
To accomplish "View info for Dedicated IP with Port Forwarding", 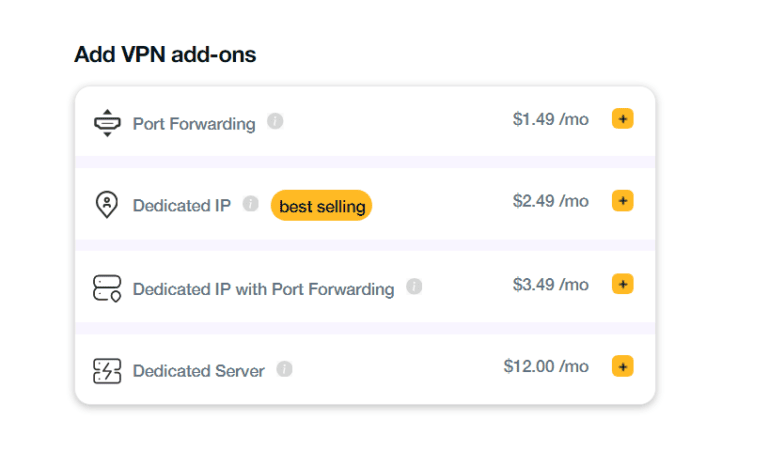I will pos(414,287).
